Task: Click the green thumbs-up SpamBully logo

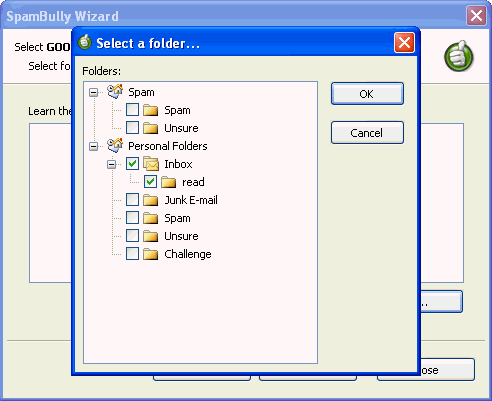Action: (459, 56)
